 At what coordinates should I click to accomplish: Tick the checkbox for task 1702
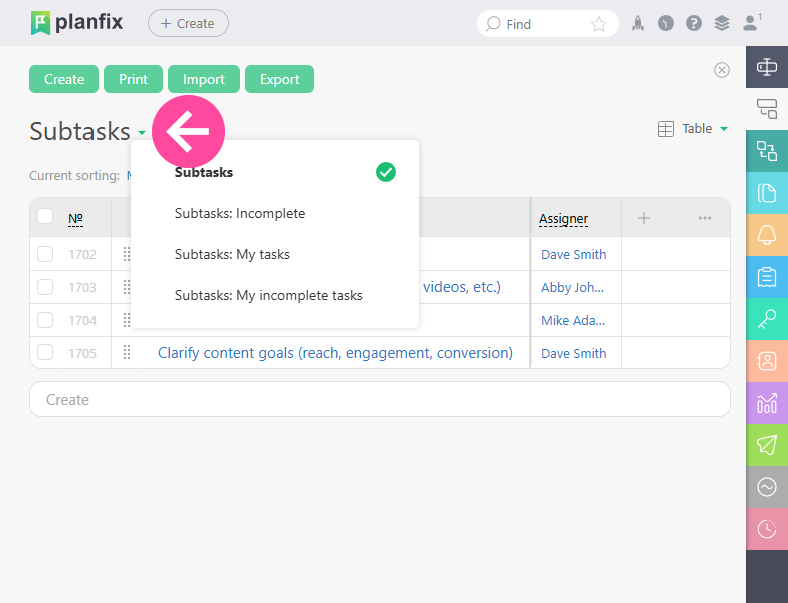click(45, 254)
